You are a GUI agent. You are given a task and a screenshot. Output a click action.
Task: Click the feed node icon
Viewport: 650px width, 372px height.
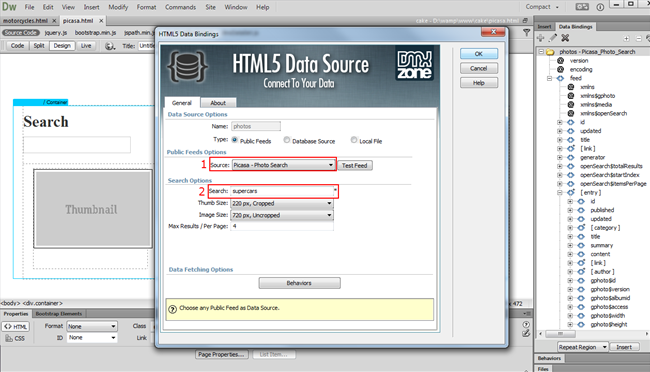tap(560, 78)
